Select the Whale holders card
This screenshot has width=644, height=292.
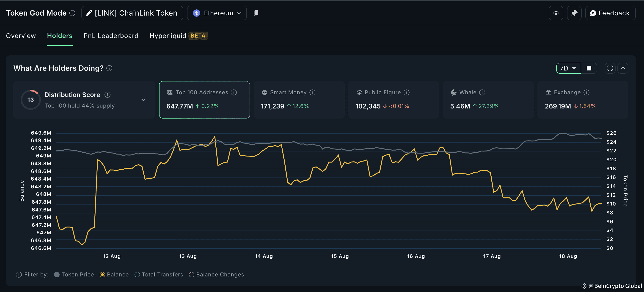pyautogui.click(x=488, y=100)
